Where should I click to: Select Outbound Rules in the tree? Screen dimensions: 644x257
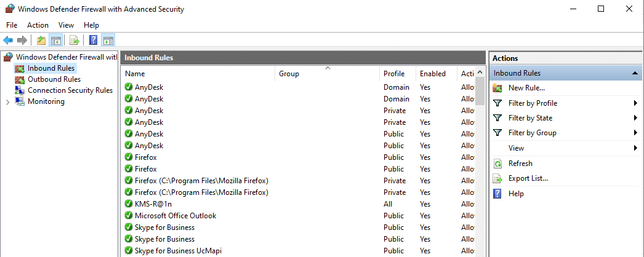click(x=54, y=79)
